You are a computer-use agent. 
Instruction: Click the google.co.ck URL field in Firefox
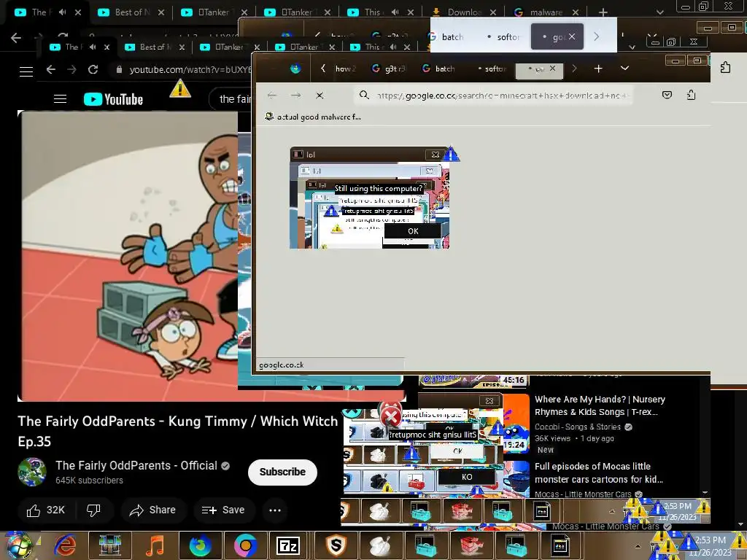(494, 96)
